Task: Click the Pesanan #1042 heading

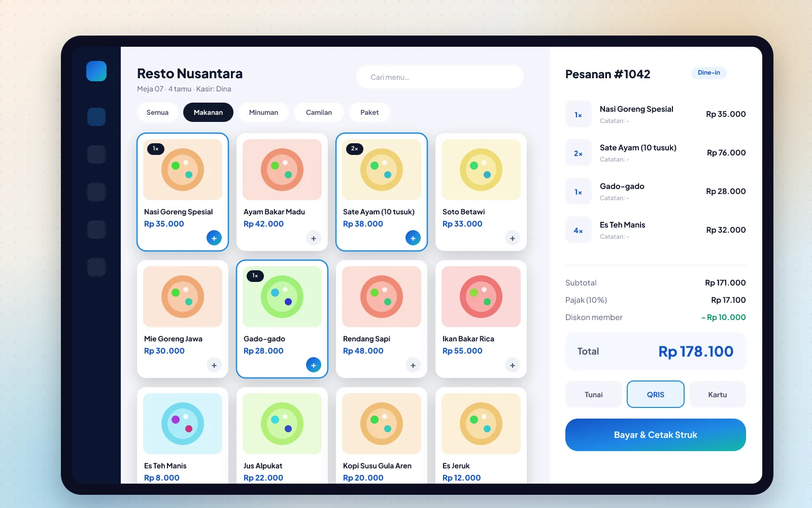Action: pos(608,74)
